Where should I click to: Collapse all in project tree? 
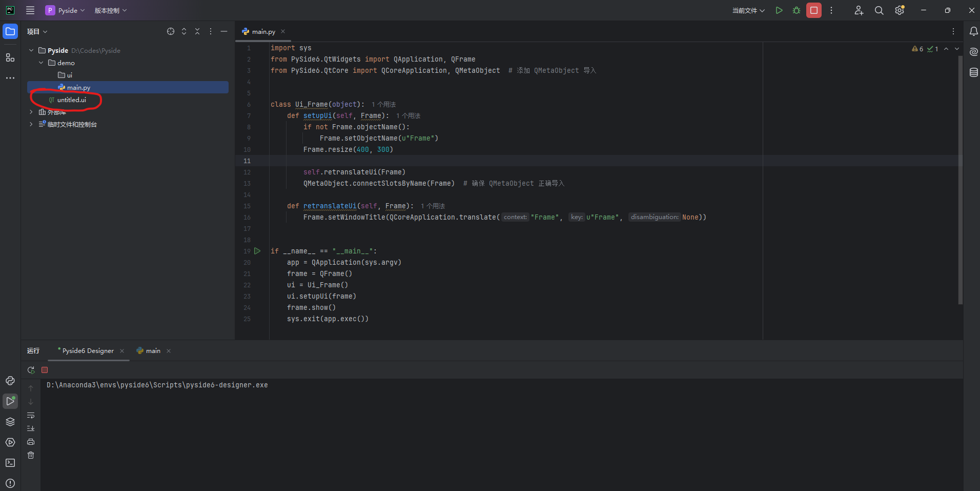pos(197,31)
